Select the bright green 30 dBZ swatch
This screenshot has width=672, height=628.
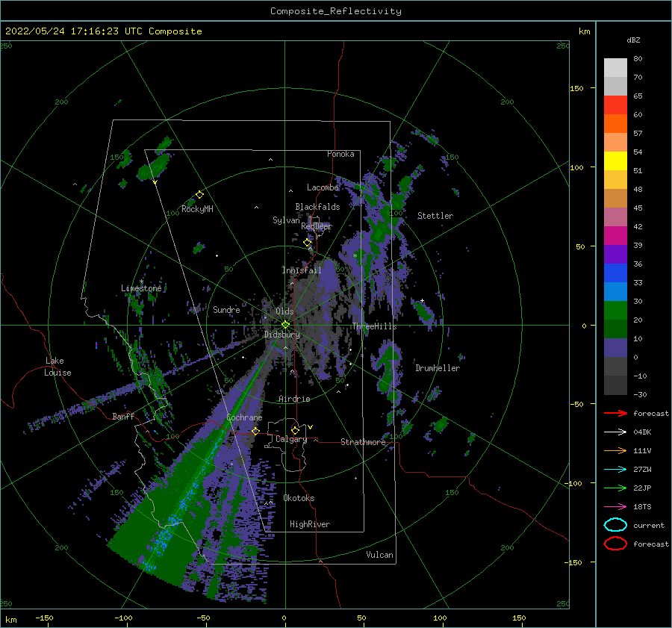(615, 311)
